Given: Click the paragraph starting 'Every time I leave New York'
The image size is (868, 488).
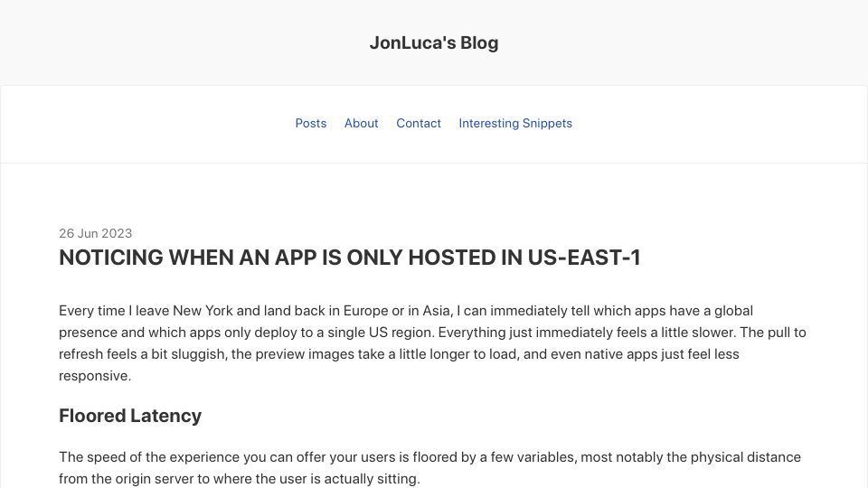Looking at the screenshot, I should coord(432,343).
